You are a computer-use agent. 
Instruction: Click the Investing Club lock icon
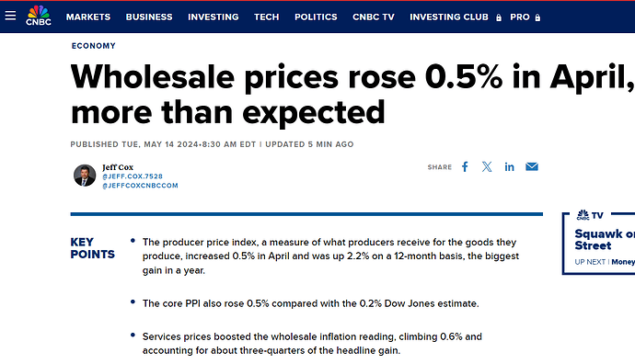pyautogui.click(x=499, y=17)
